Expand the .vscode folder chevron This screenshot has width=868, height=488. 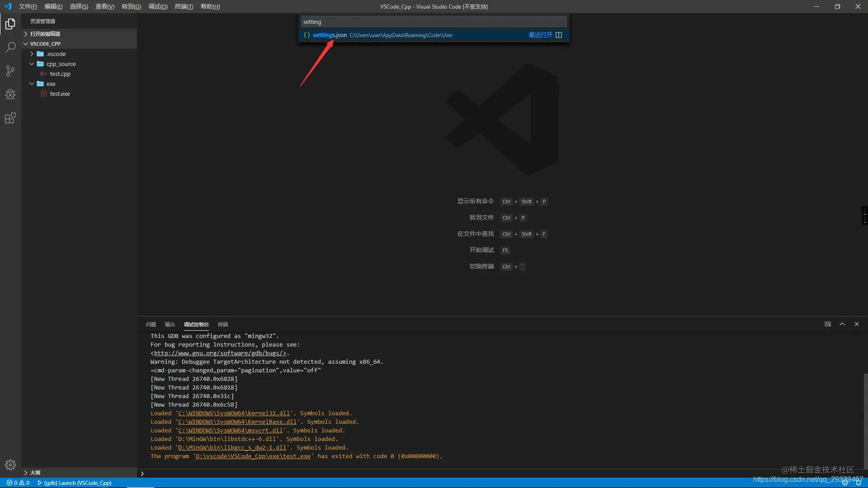pyautogui.click(x=32, y=54)
